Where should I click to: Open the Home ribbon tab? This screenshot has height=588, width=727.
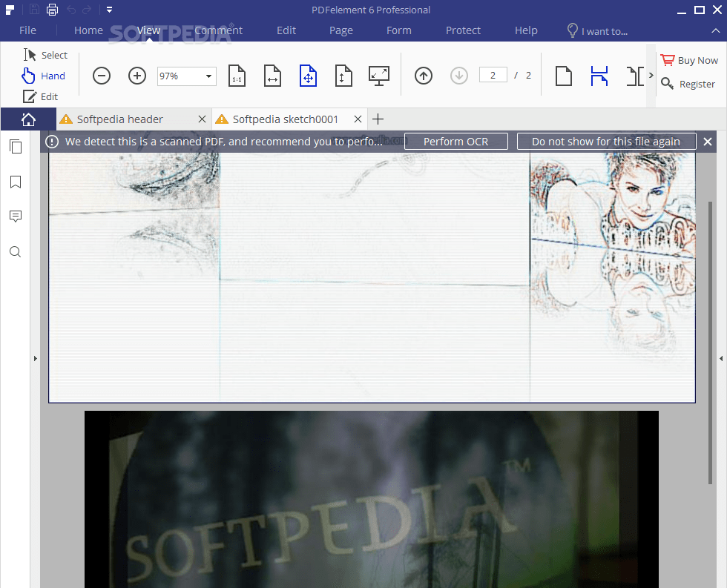click(88, 30)
